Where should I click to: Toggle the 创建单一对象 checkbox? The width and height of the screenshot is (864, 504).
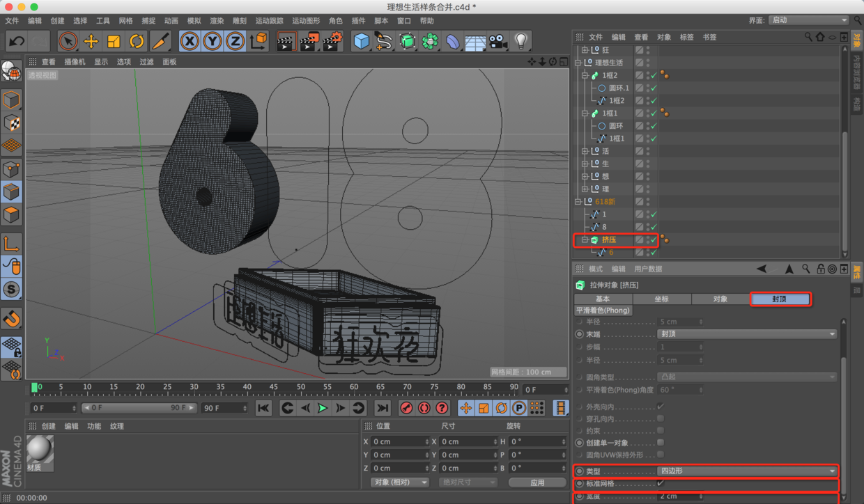point(661,443)
